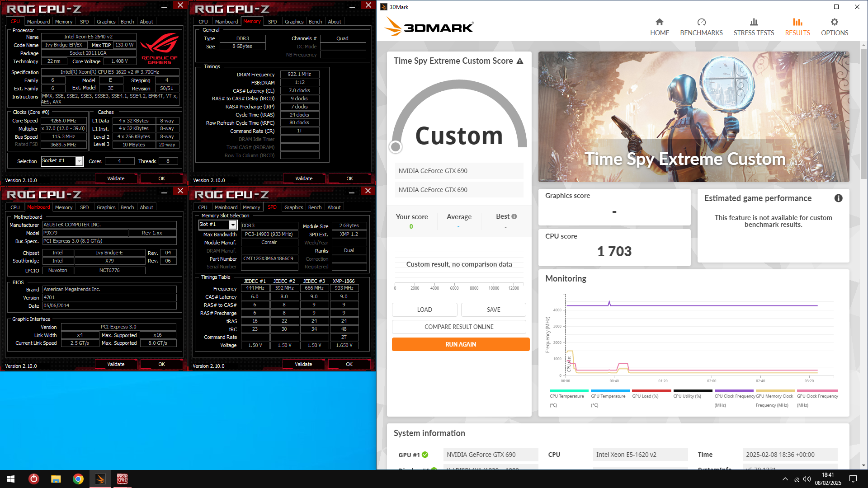This screenshot has width=868, height=488.
Task: Open the Options gear icon
Action: point(835,22)
